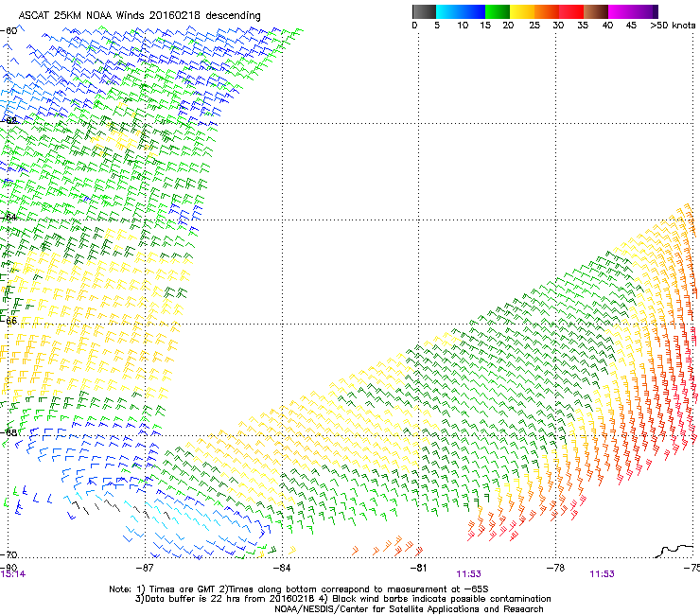Click the green 15–20 knots color bar segment
The height and width of the screenshot is (615, 700).
[x=498, y=11]
